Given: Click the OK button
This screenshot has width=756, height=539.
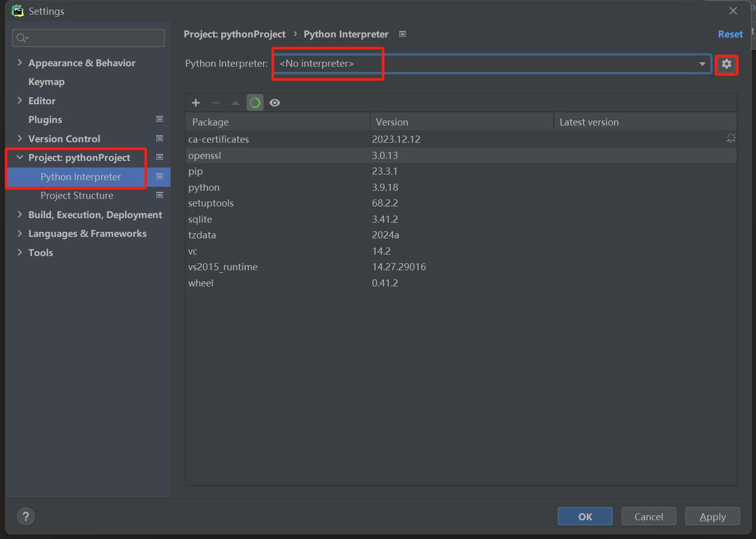Looking at the screenshot, I should (x=585, y=516).
